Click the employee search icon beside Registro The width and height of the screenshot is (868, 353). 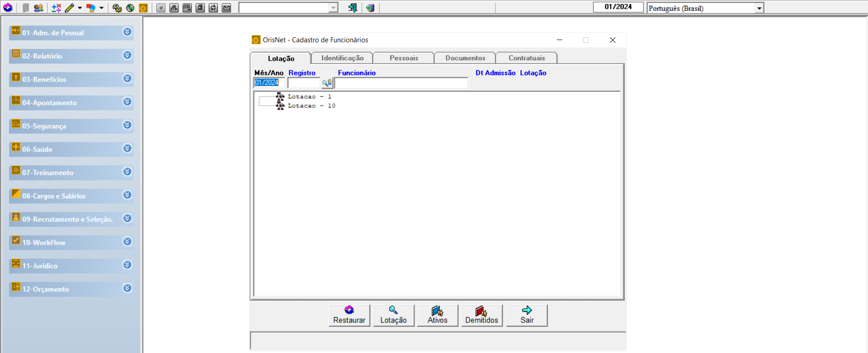327,83
